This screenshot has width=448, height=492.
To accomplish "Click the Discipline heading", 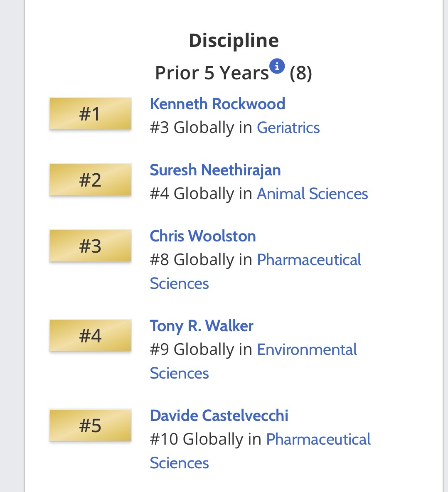I will click(x=234, y=40).
